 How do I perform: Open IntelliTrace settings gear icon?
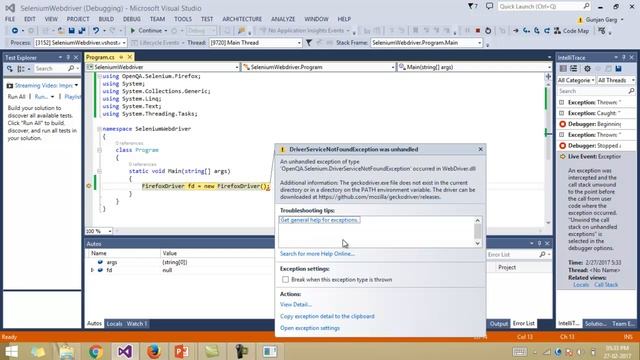pos(587,69)
